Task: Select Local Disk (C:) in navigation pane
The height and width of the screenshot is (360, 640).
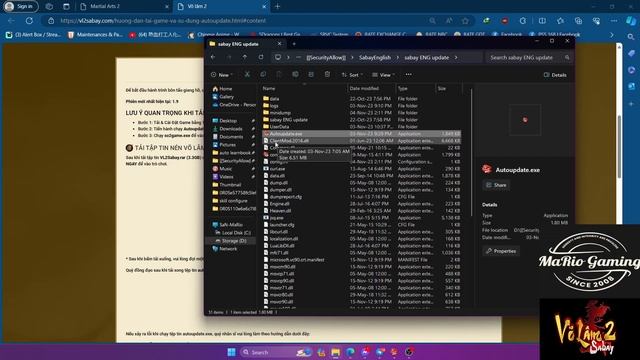Action: tap(236, 233)
